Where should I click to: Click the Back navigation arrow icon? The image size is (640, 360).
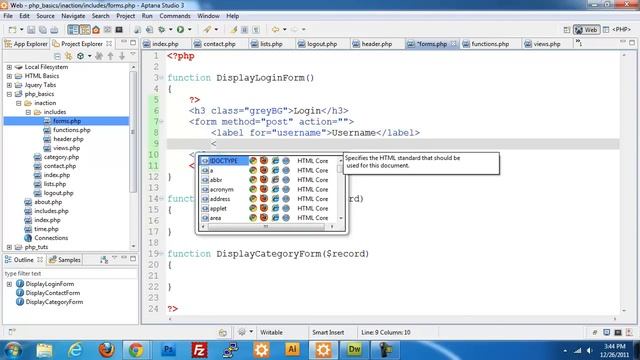click(276, 29)
